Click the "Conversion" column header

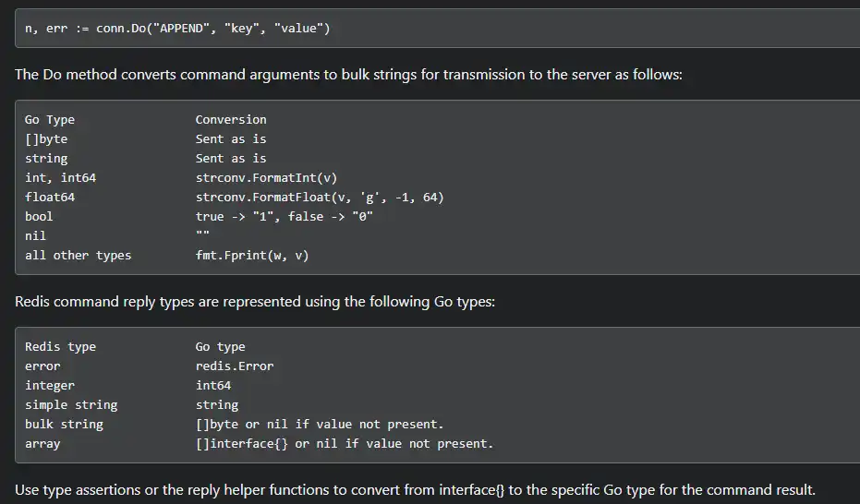[x=231, y=119]
